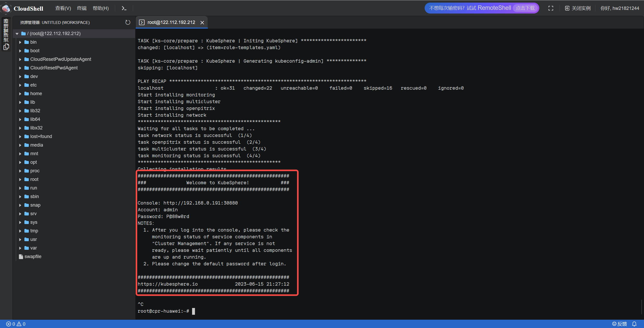Select the run folder
The width and height of the screenshot is (644, 328).
tap(74, 188)
